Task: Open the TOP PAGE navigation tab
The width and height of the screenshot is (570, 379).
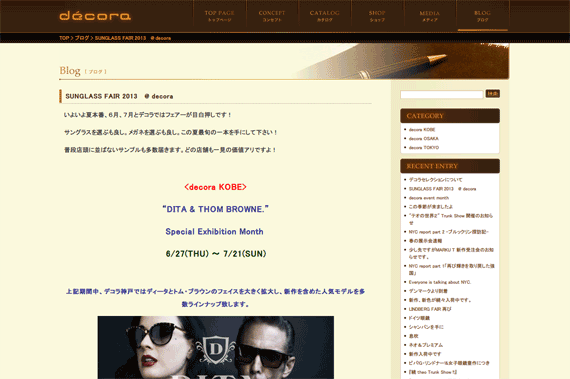Action: pyautogui.click(x=220, y=16)
